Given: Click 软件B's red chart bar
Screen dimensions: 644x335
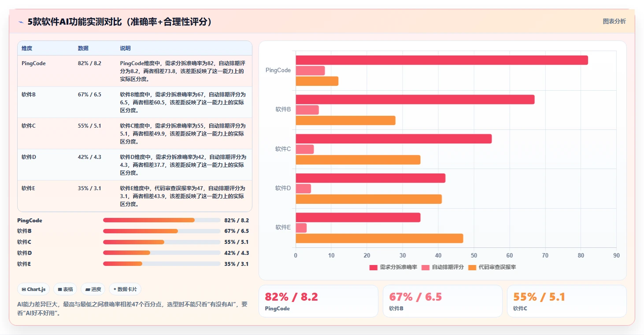Looking at the screenshot, I should coord(415,99).
